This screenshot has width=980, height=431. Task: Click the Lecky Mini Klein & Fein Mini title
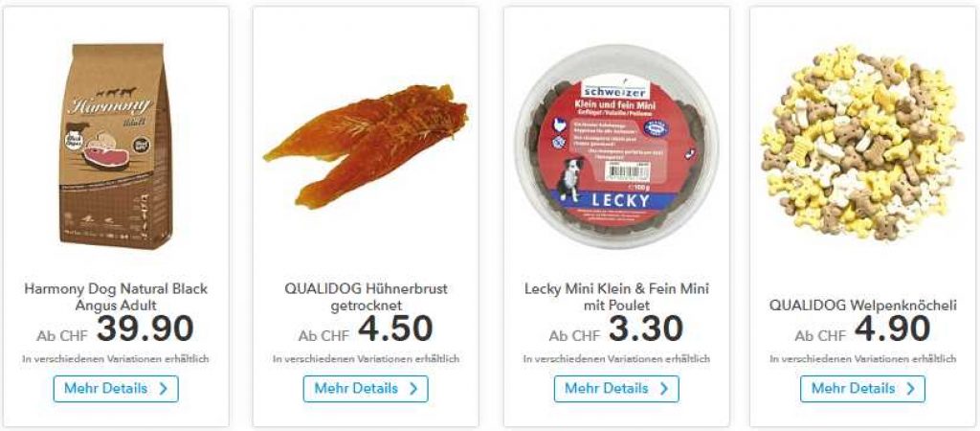pos(616,297)
